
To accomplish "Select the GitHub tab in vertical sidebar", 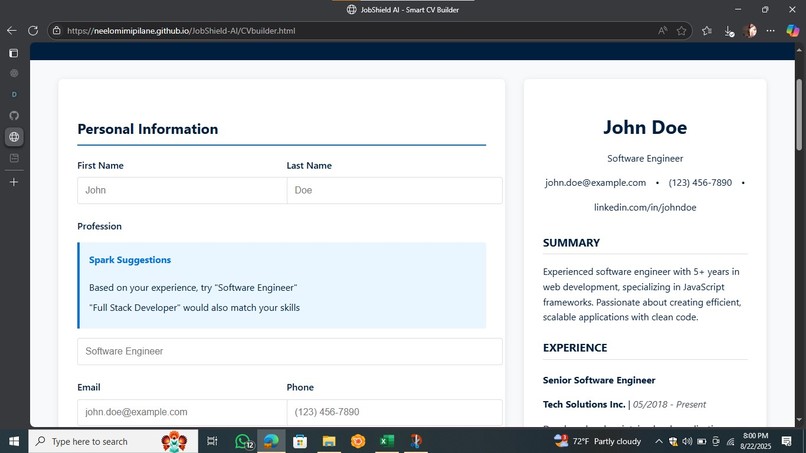I will (x=14, y=116).
